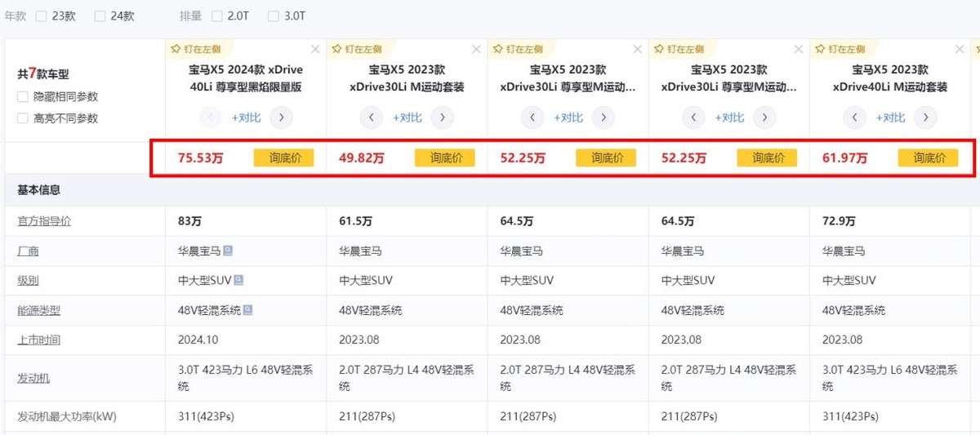Click next arrow under 2024款 xDrive 40Li

[x=281, y=118]
